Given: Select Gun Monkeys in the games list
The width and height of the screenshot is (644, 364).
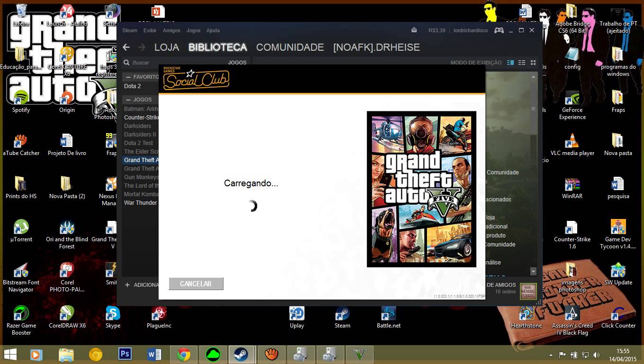Looking at the screenshot, I should (141, 177).
